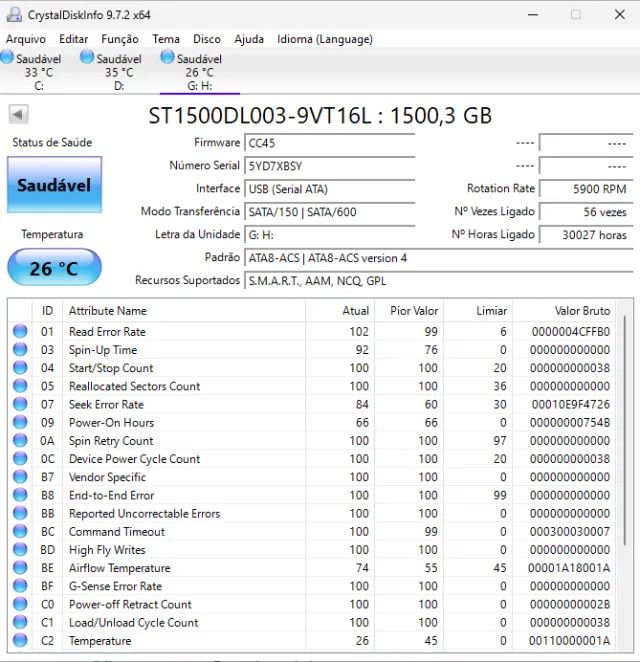Click status orb for Seek Error Rate
Screen dimensions: 640x662
point(20,404)
